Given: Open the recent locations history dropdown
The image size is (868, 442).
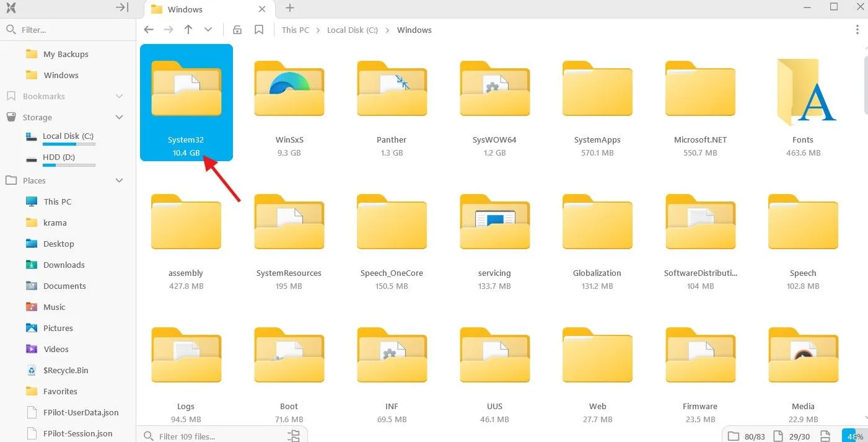Looking at the screenshot, I should click(208, 30).
